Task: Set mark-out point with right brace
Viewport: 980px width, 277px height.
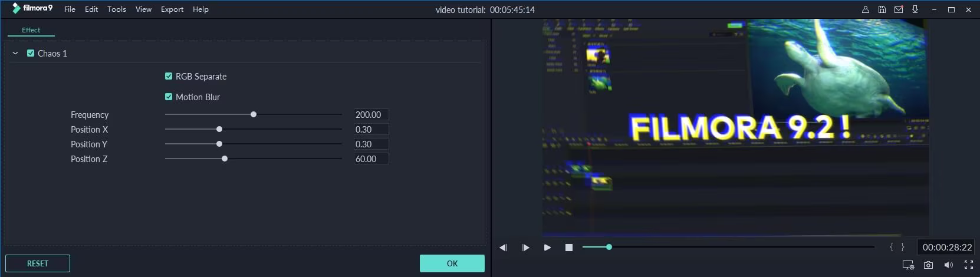Action: [x=902, y=248]
